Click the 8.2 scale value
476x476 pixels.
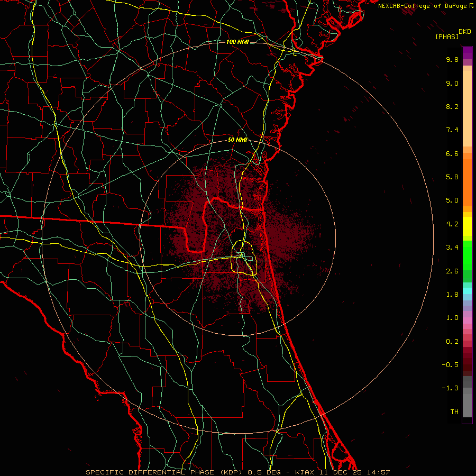pos(452,106)
